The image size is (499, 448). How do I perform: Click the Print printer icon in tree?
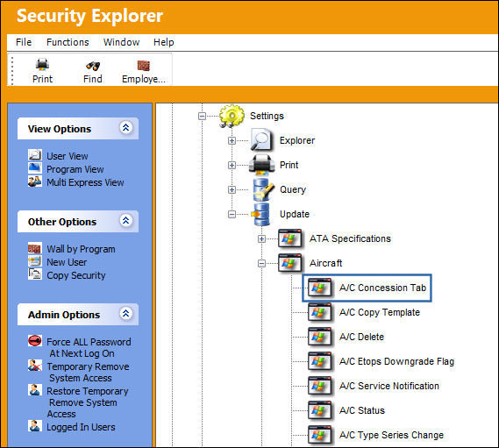click(261, 165)
